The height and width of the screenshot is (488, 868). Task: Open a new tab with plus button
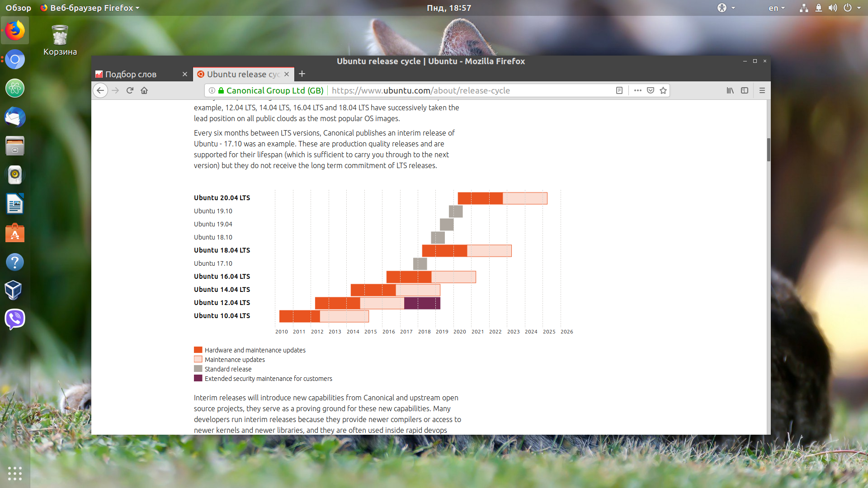pyautogui.click(x=302, y=74)
